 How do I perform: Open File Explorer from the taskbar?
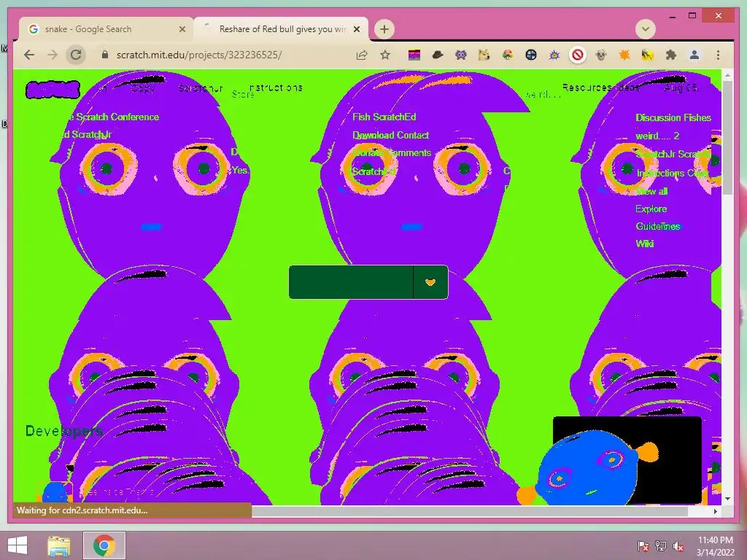point(58,545)
